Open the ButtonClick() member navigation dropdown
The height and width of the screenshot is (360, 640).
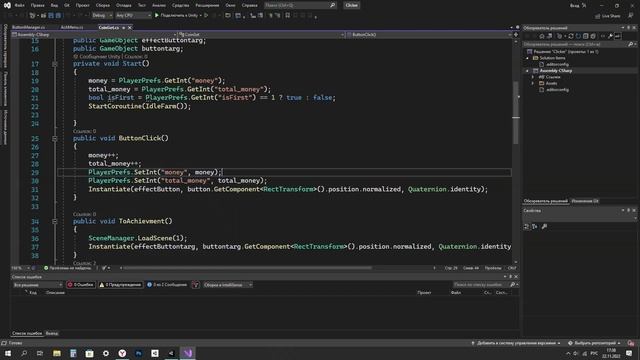click(429, 35)
